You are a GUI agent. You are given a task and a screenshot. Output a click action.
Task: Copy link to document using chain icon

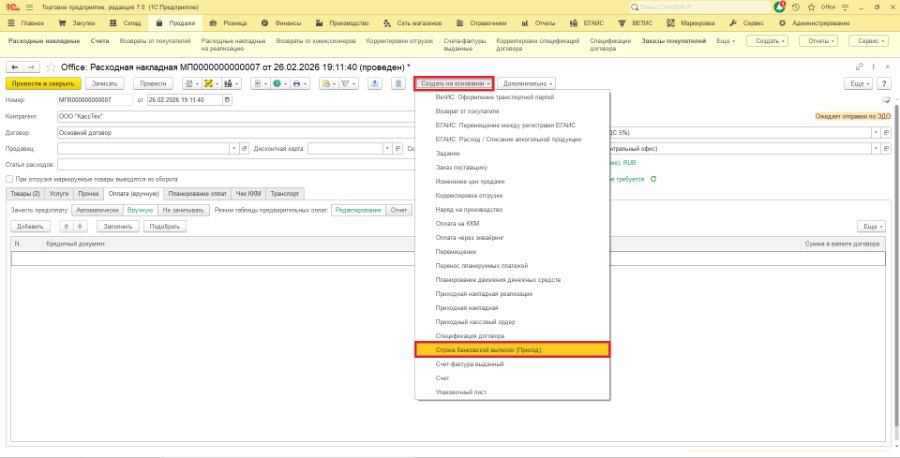point(860,67)
